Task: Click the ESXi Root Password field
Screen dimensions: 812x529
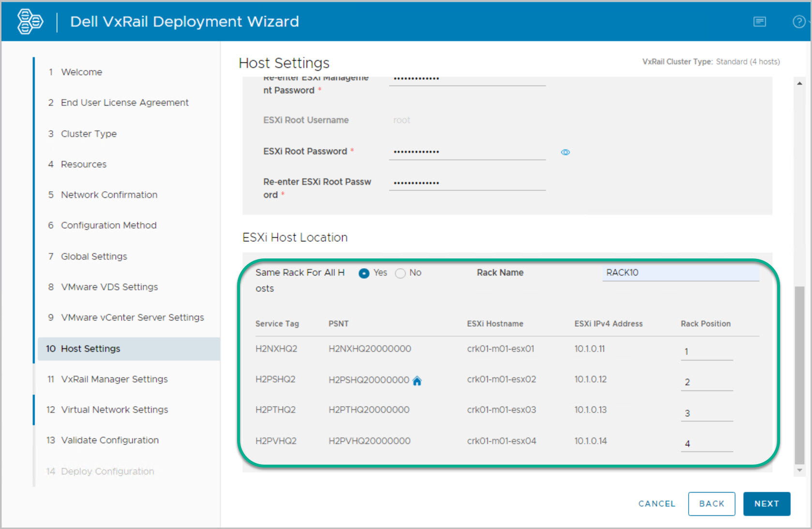Action: tap(467, 151)
